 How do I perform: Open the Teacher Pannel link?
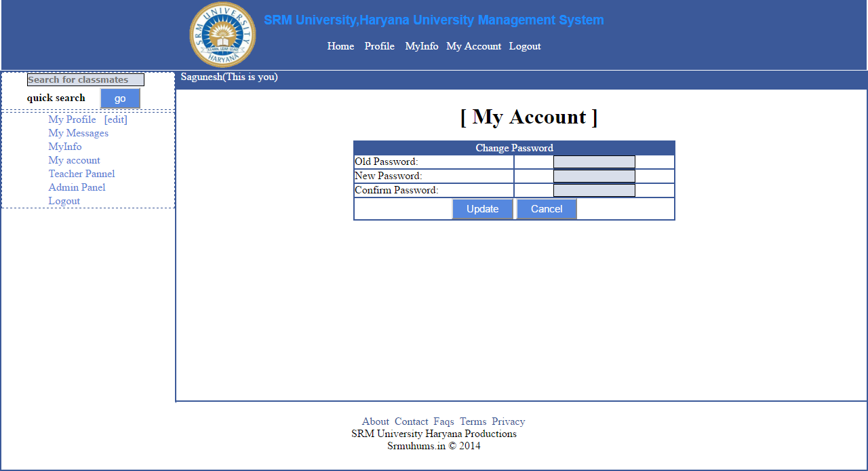pos(81,174)
